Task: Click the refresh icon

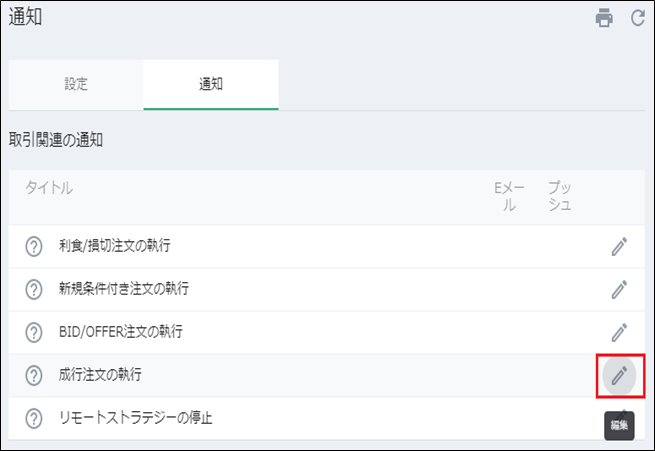Action: click(x=637, y=18)
